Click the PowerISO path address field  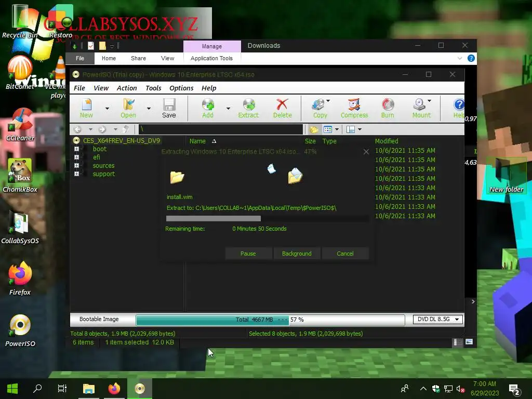click(x=220, y=129)
